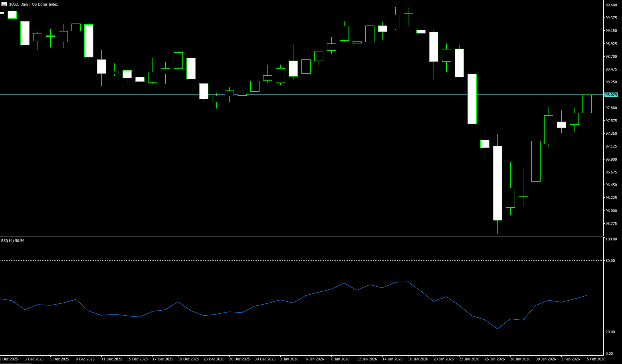Select the highlighted 98.029 current price tag

[611, 95]
